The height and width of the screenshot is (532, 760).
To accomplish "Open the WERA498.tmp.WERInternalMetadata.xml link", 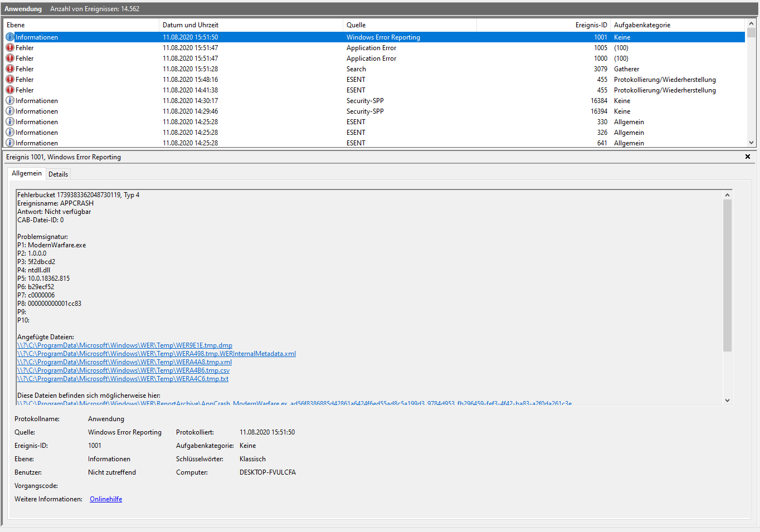I will pyautogui.click(x=157, y=354).
